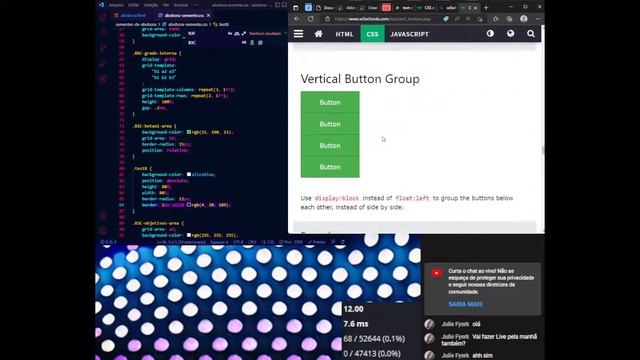Switch to the abobora.html editor tab
Viewport: 640px width, 360px height.
pyautogui.click(x=130, y=15)
